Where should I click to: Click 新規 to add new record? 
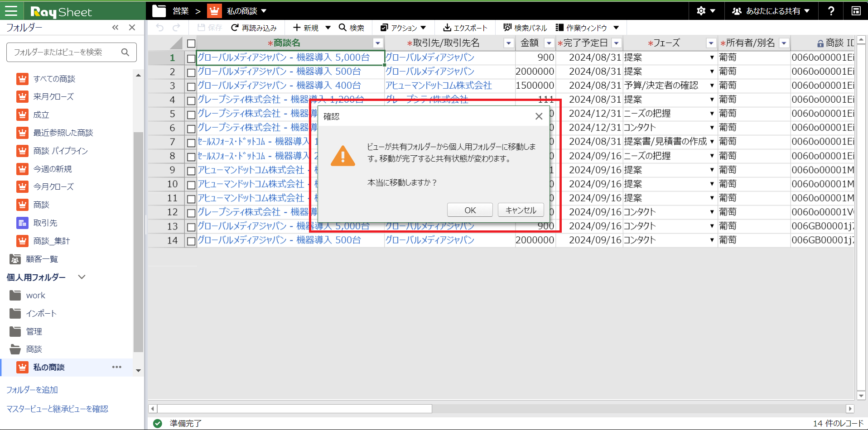pyautogui.click(x=306, y=28)
